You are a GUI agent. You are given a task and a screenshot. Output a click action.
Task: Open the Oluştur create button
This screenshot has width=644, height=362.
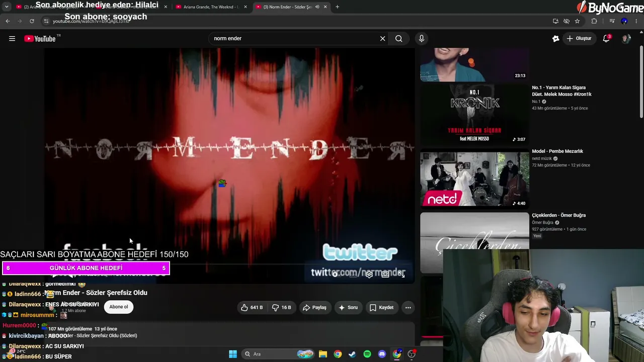click(579, 38)
